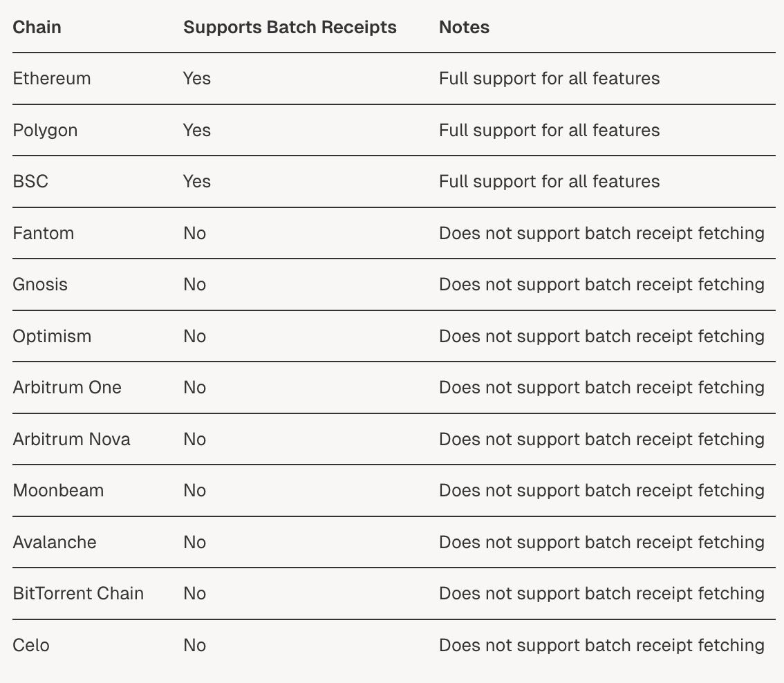Screen dimensions: 784x683
Task: Select the Optimism chain name cell
Action: click(52, 337)
